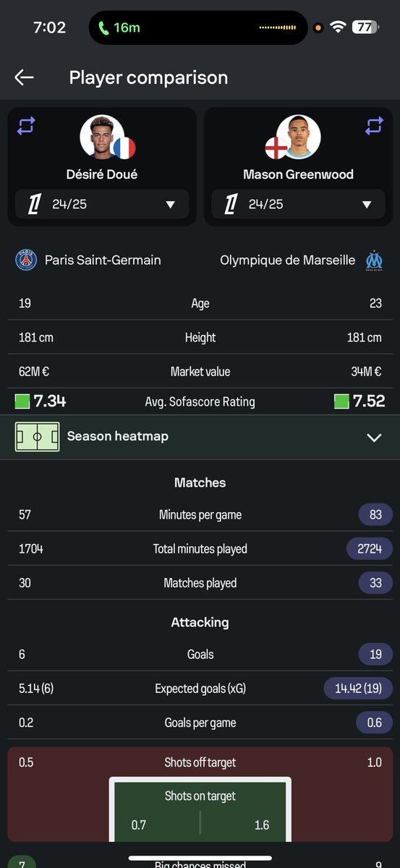Screen dimensions: 400x868
Task: Tap the Wi-Fi status icon
Action: coord(337,27)
